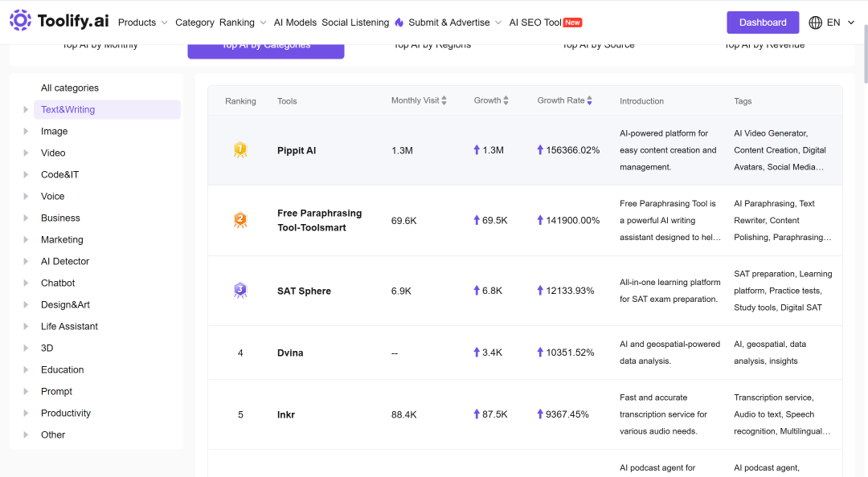Click SAT Sphere growth rate 12133.93%
This screenshot has width=868, height=477.
click(570, 291)
